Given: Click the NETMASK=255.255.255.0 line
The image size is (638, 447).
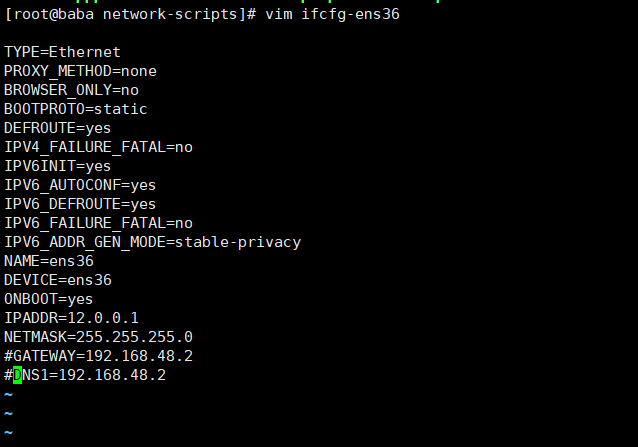Looking at the screenshot, I should point(98,337).
